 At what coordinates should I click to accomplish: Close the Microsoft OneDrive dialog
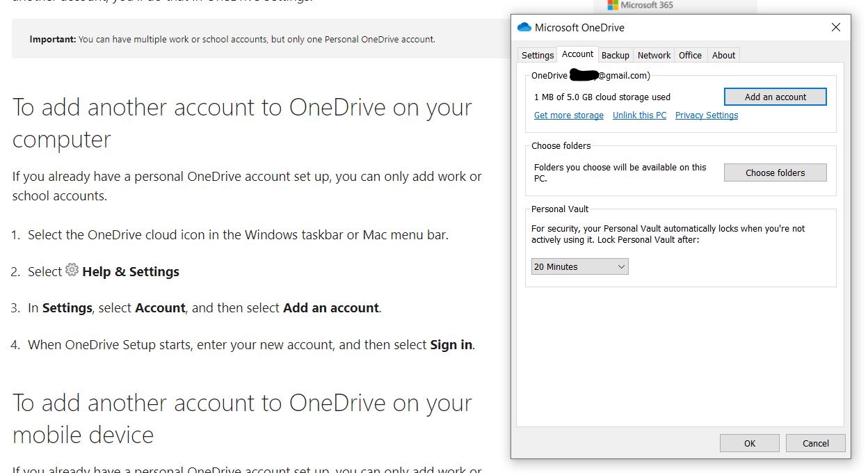coord(836,27)
